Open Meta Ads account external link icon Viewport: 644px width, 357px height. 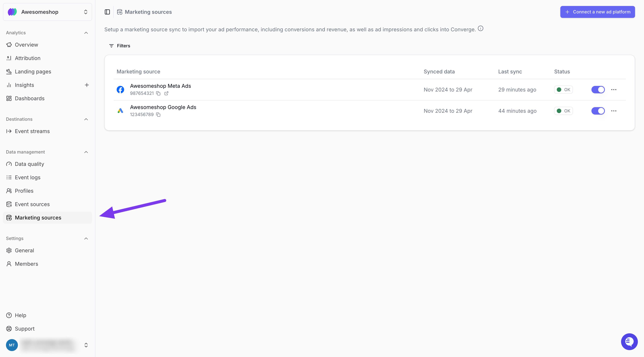coord(166,93)
